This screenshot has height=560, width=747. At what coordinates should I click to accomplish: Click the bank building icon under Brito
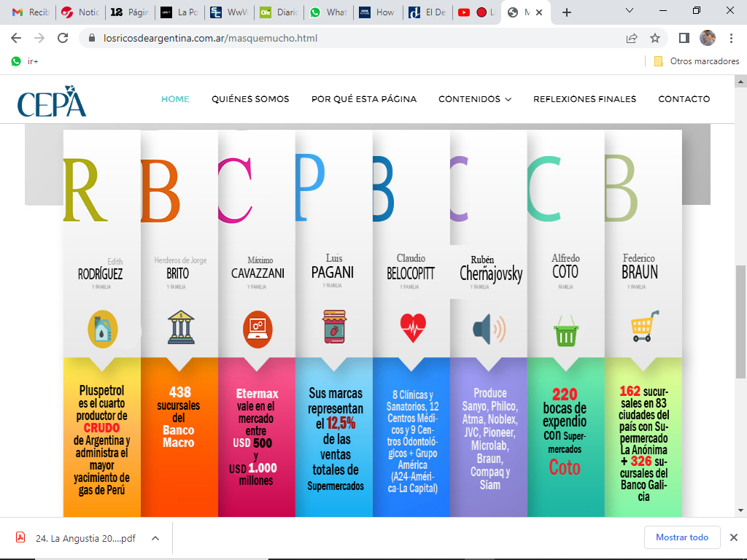tap(179, 328)
